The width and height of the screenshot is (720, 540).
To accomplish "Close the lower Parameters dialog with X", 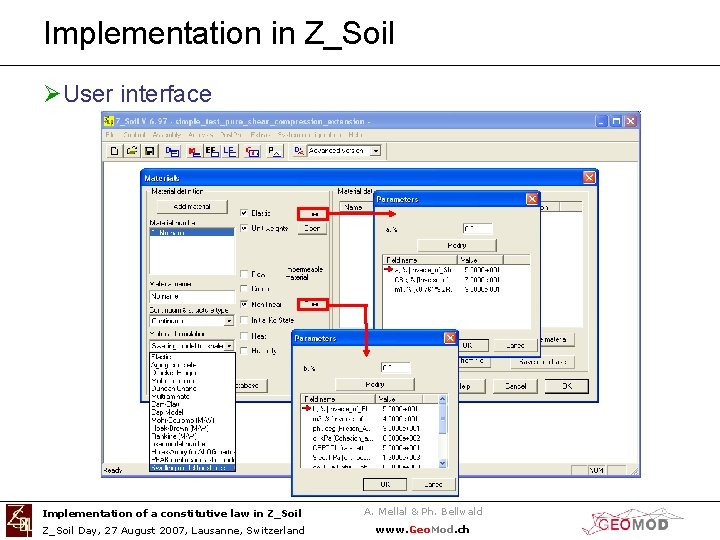I will pyautogui.click(x=450, y=338).
